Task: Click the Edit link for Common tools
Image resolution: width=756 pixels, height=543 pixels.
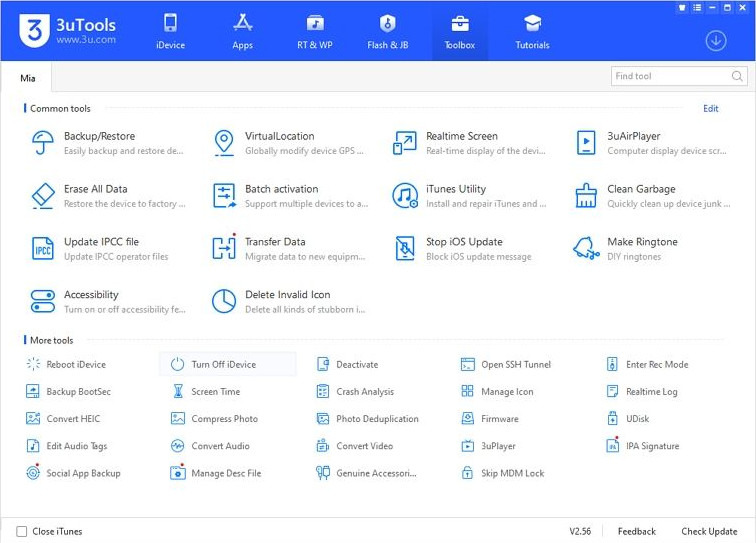Action: click(710, 109)
